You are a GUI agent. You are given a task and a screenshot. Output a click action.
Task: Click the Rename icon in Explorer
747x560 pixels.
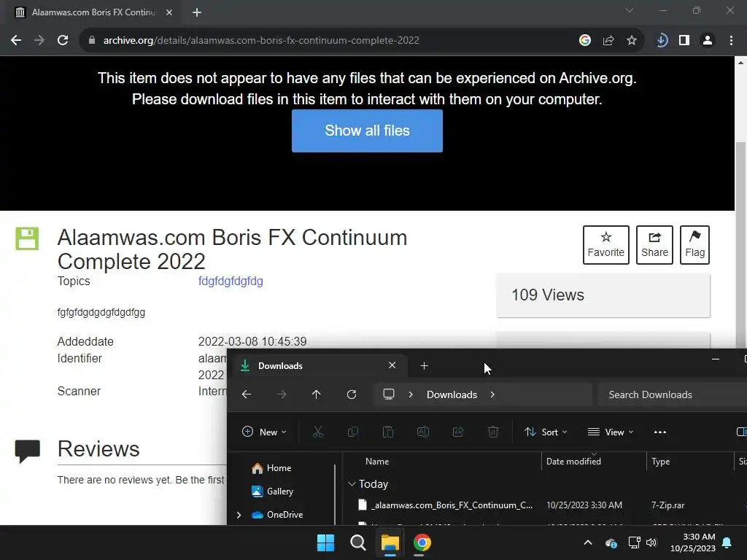point(423,432)
